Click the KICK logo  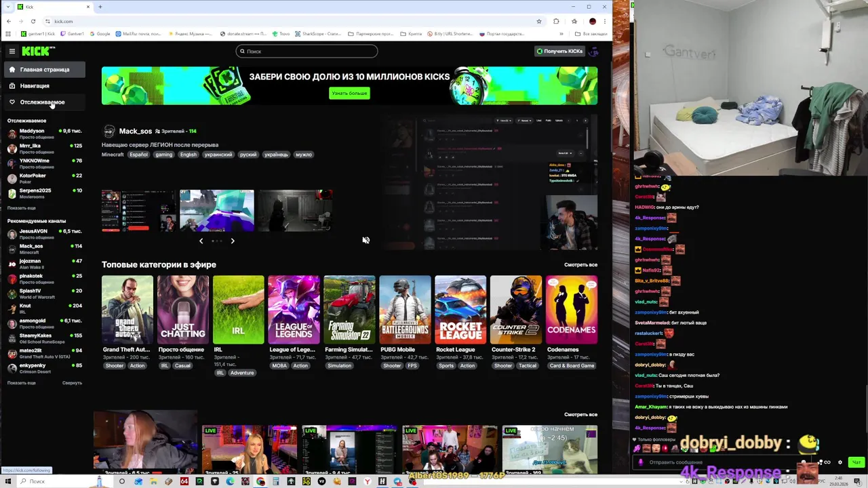pyautogui.click(x=38, y=51)
